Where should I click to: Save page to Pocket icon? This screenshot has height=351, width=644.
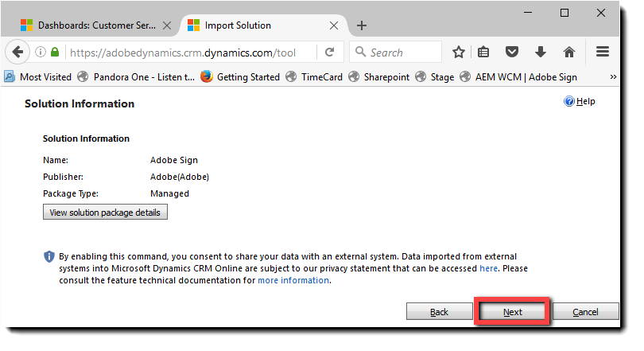(x=512, y=53)
